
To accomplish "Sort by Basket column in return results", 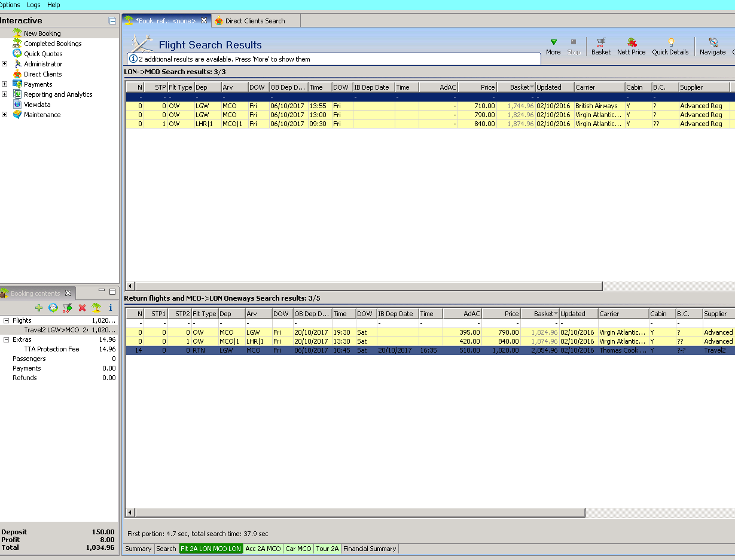I will click(x=539, y=314).
